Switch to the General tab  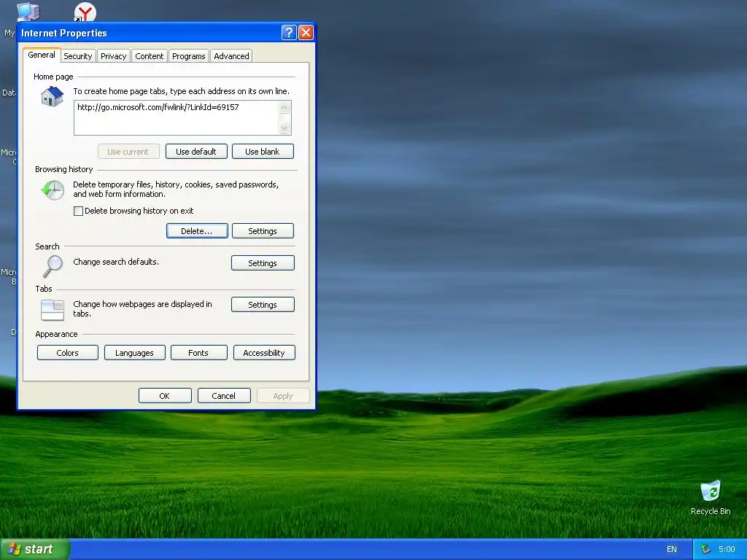click(x=42, y=55)
